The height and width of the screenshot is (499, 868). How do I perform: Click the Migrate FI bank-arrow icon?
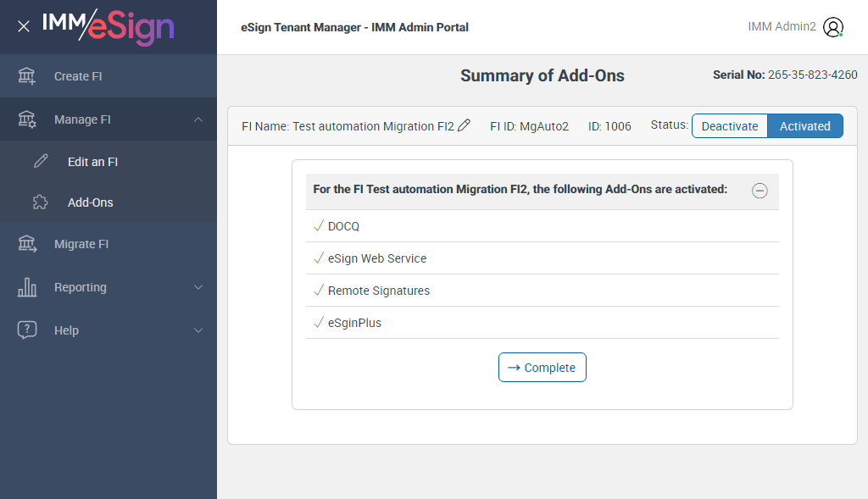coord(27,244)
